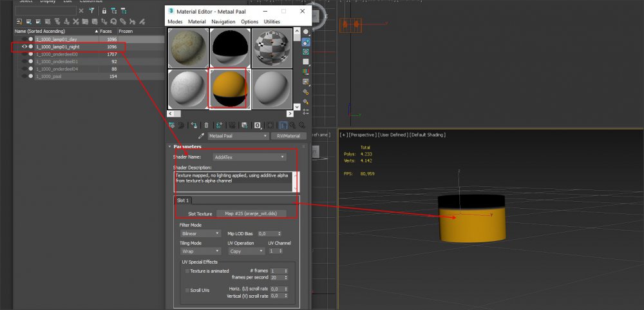The height and width of the screenshot is (310, 644).
Task: Click the eyedropper pick-material-from-object icon
Action: coord(201,136)
